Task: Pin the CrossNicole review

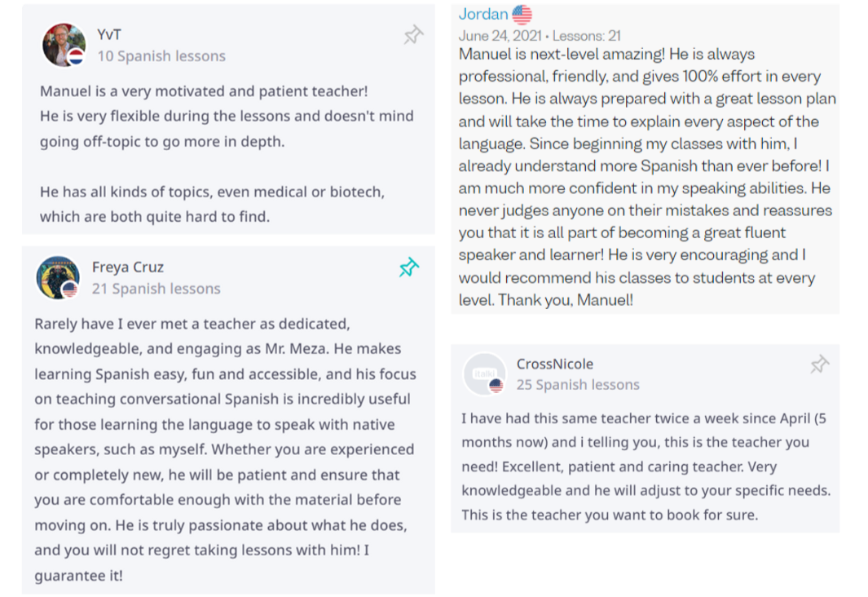Action: (x=819, y=365)
